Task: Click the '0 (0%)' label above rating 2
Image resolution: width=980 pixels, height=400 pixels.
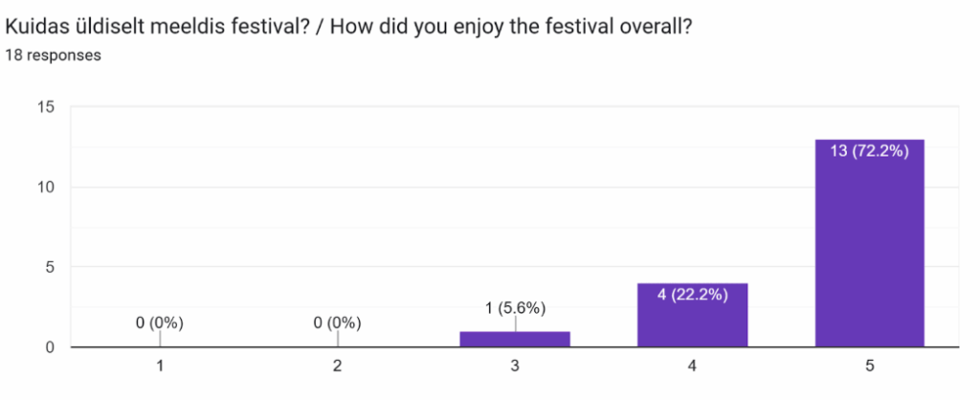Action: coord(337,323)
